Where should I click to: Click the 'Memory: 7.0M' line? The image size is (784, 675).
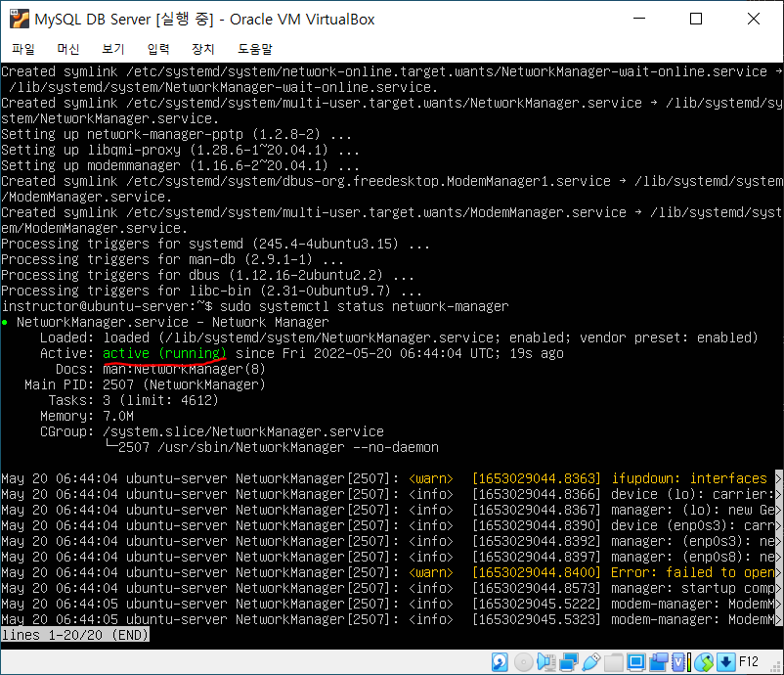click(x=87, y=416)
